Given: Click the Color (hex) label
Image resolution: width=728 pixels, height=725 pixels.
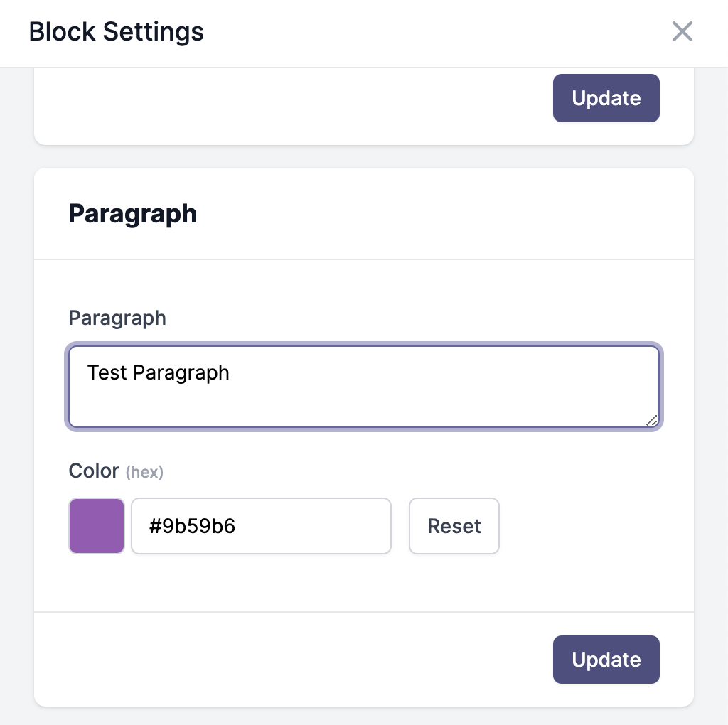Looking at the screenshot, I should click(93, 471).
